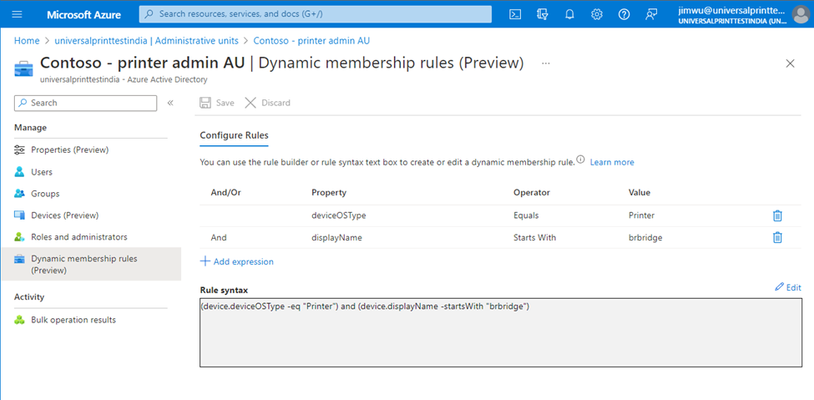Open the ellipsis More options next to title
The width and height of the screenshot is (814, 400).
[546, 63]
